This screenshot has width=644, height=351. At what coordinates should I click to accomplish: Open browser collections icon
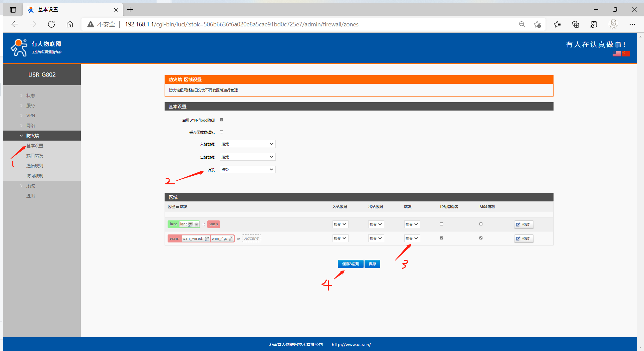(576, 24)
